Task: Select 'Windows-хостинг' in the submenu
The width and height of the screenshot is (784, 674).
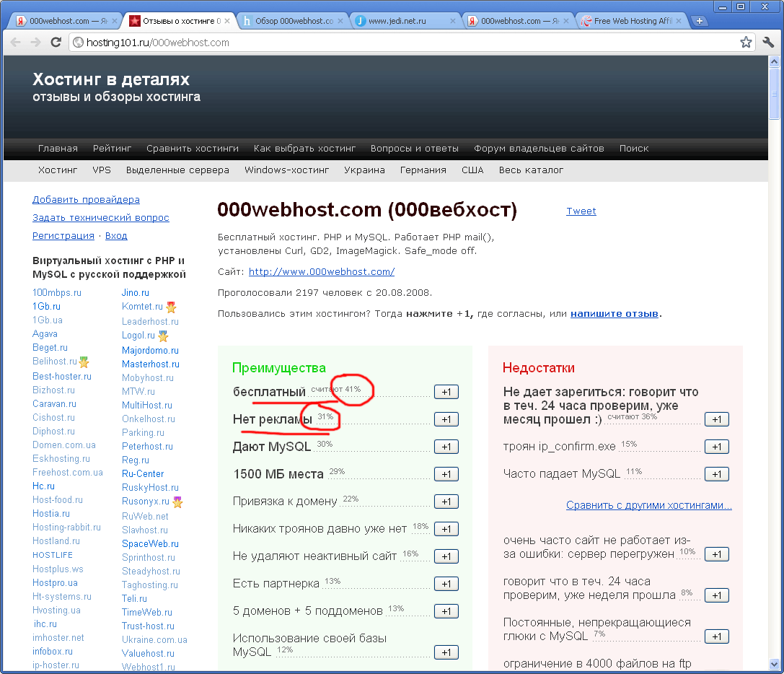Action: point(286,170)
